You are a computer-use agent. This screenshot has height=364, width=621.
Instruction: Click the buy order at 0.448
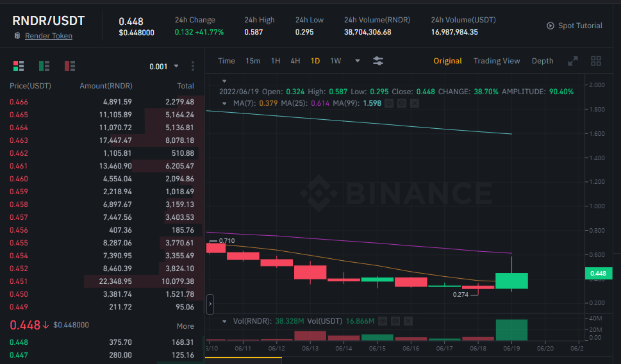click(x=102, y=342)
